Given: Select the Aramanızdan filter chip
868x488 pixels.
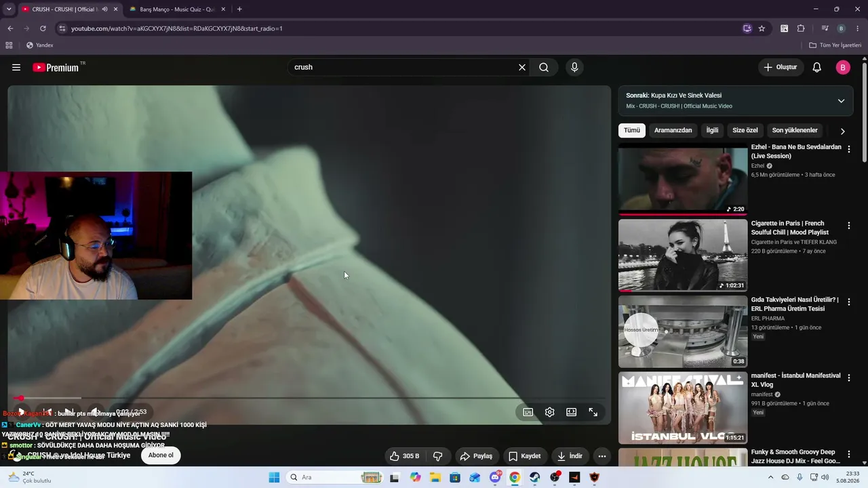Looking at the screenshot, I should click(673, 130).
